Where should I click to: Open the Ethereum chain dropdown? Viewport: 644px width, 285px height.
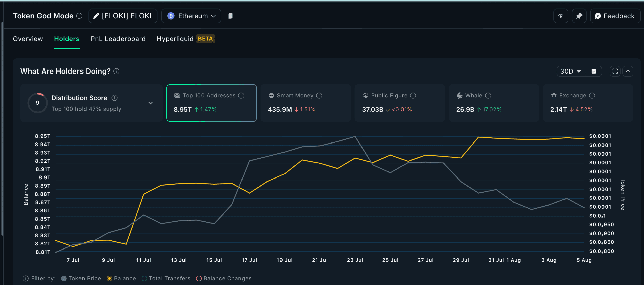(191, 16)
